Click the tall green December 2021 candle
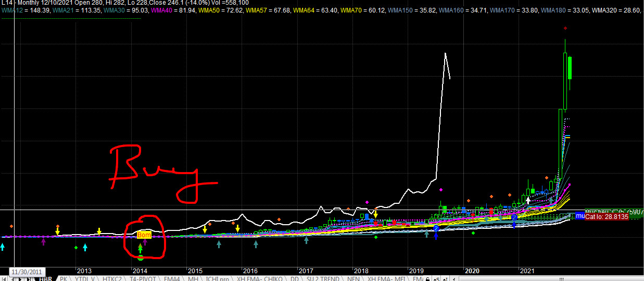The height and width of the screenshot is (281, 644). (570, 68)
